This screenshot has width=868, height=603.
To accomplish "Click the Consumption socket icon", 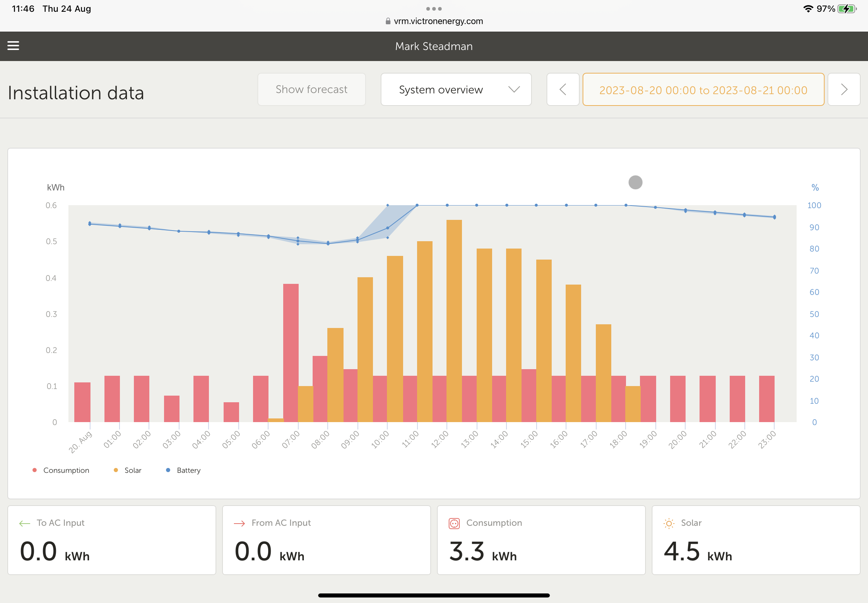I will (x=454, y=523).
